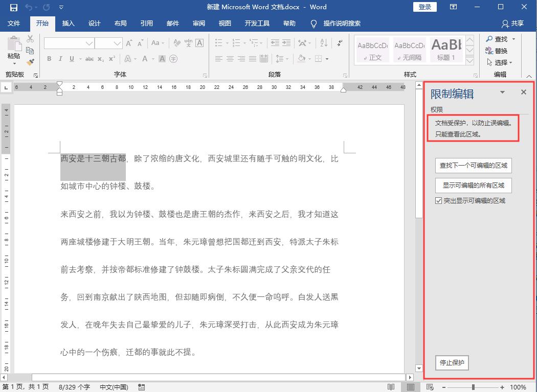Toggle underline formatting
Viewport: 537px width, 392px height.
click(x=72, y=58)
